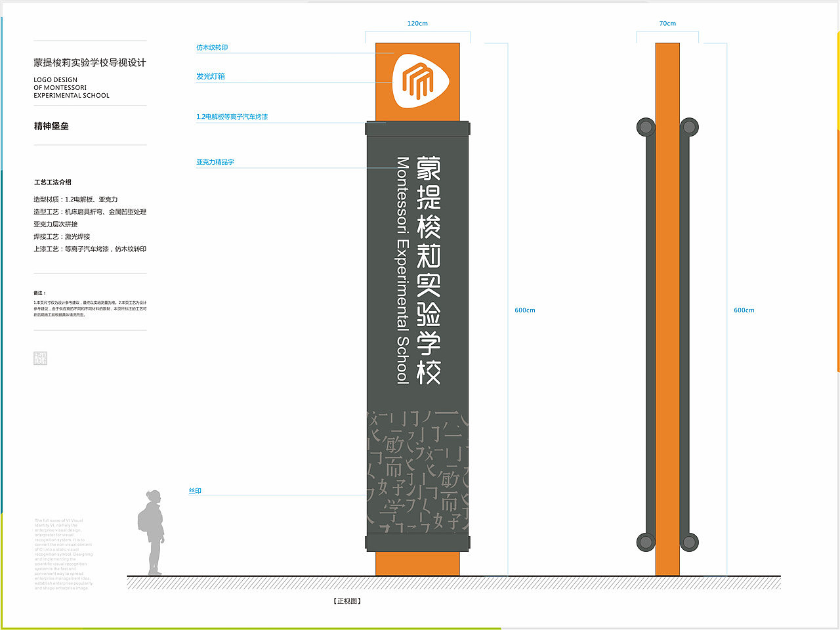Click the 亚克力精品字 label link
The width and height of the screenshot is (840, 630).
tap(214, 161)
